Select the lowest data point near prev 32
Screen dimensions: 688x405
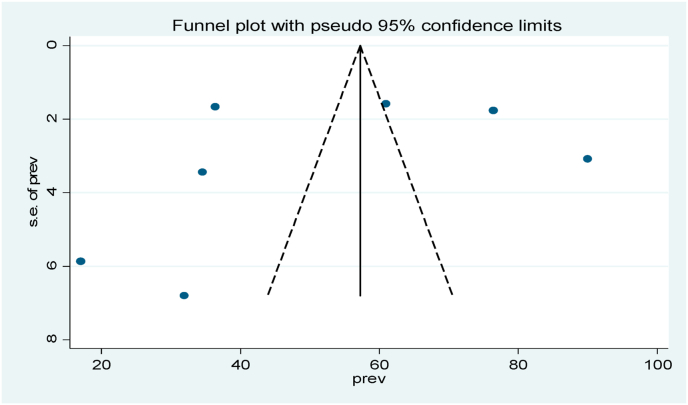pos(184,295)
